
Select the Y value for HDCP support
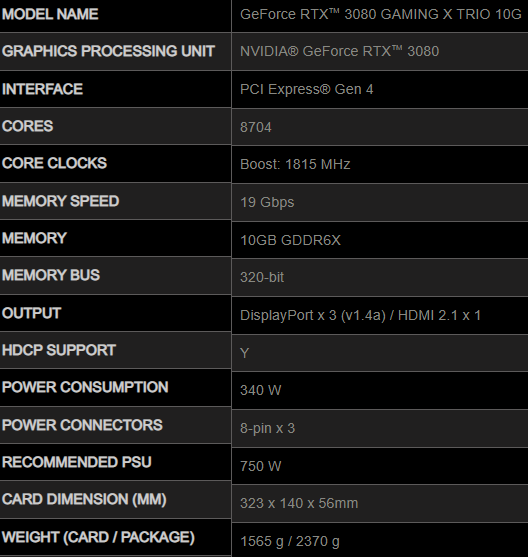point(244,353)
